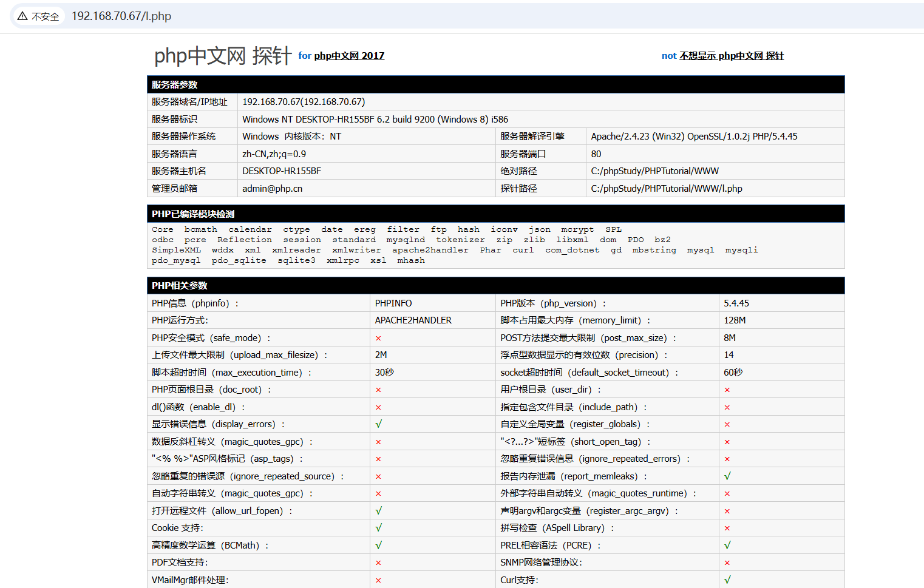Click the red cross for short_open_tag

click(x=727, y=442)
